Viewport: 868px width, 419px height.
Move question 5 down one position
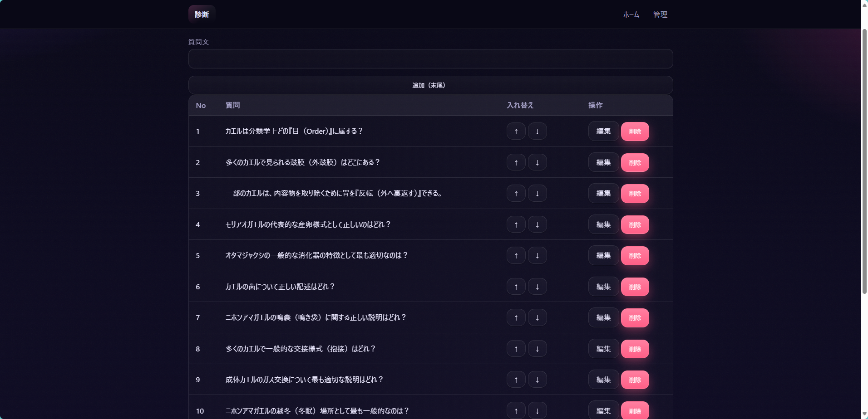pyautogui.click(x=537, y=255)
